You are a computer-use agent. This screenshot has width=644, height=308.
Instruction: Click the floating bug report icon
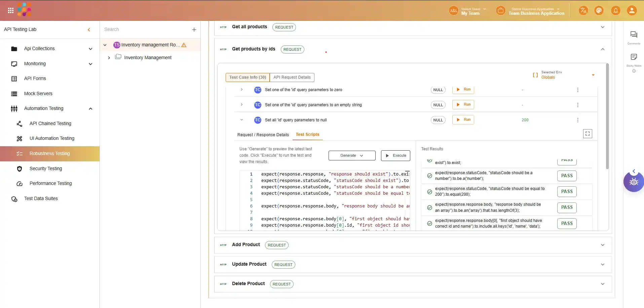point(633,182)
